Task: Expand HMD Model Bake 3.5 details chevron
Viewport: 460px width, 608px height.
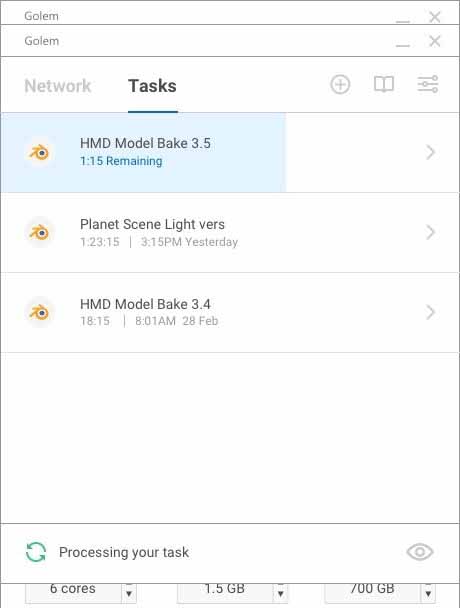Action: pos(430,152)
